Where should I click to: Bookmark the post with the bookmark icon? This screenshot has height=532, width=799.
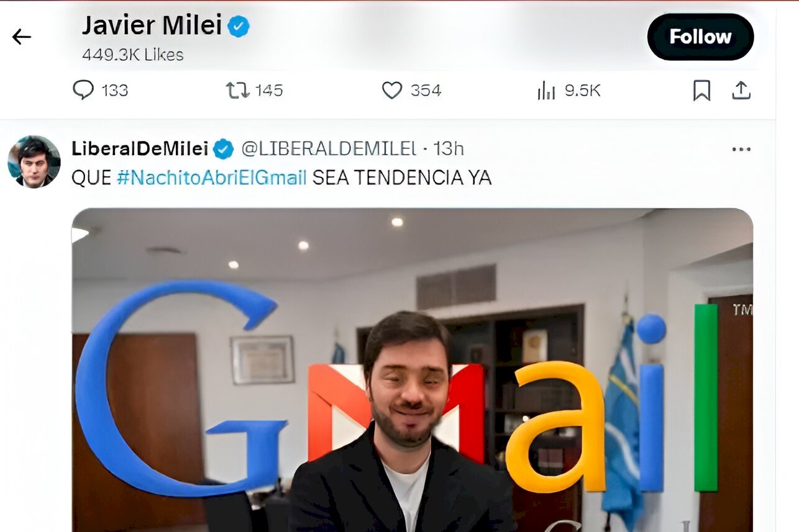click(x=701, y=91)
